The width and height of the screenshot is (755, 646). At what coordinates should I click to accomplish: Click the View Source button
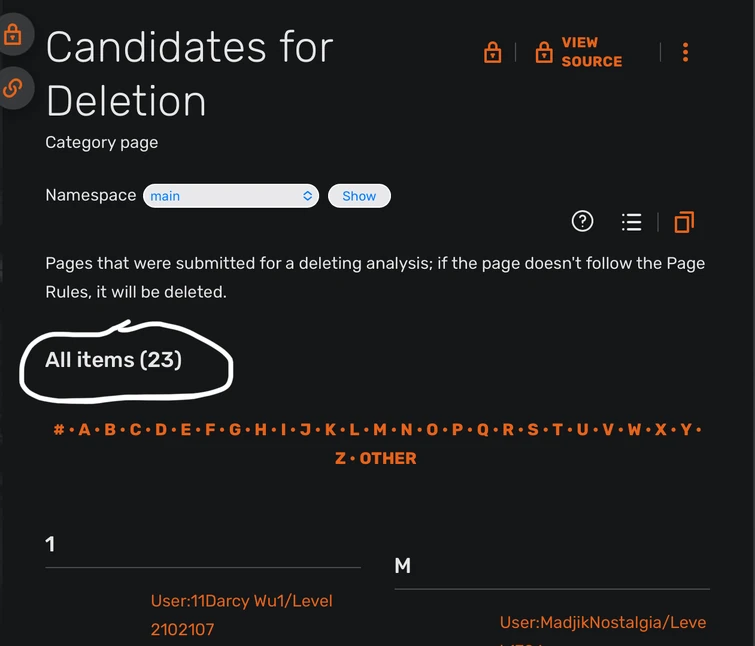(579, 52)
